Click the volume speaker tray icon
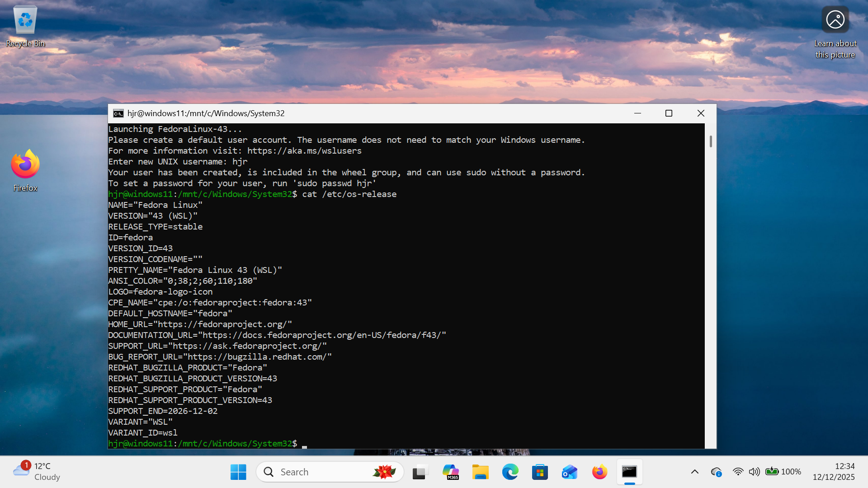This screenshot has width=868, height=488. coord(754,472)
